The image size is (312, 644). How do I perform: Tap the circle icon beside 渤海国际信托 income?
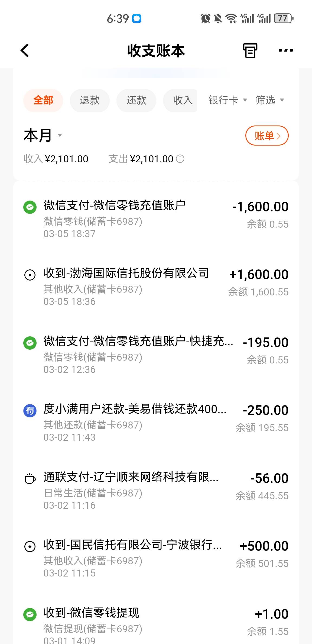30,275
